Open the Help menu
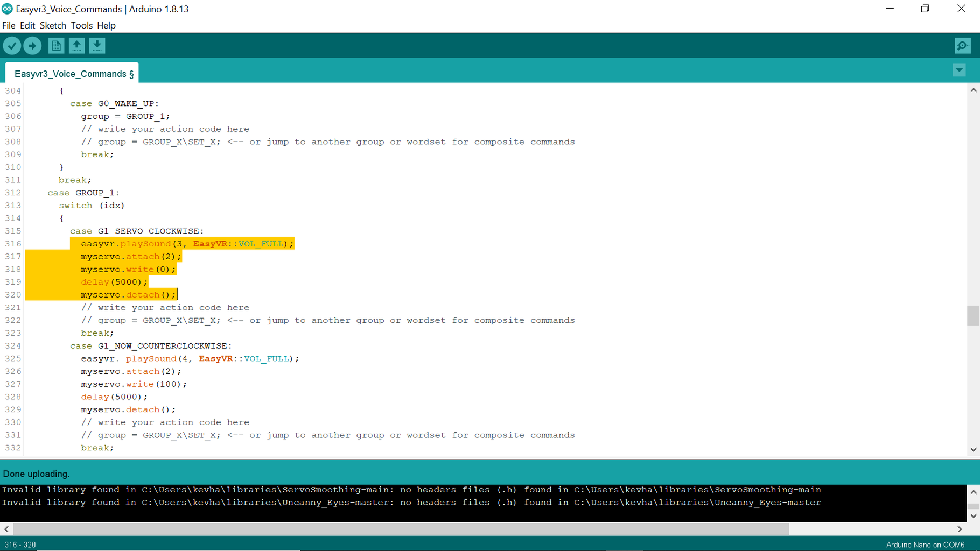980x551 pixels. [106, 25]
